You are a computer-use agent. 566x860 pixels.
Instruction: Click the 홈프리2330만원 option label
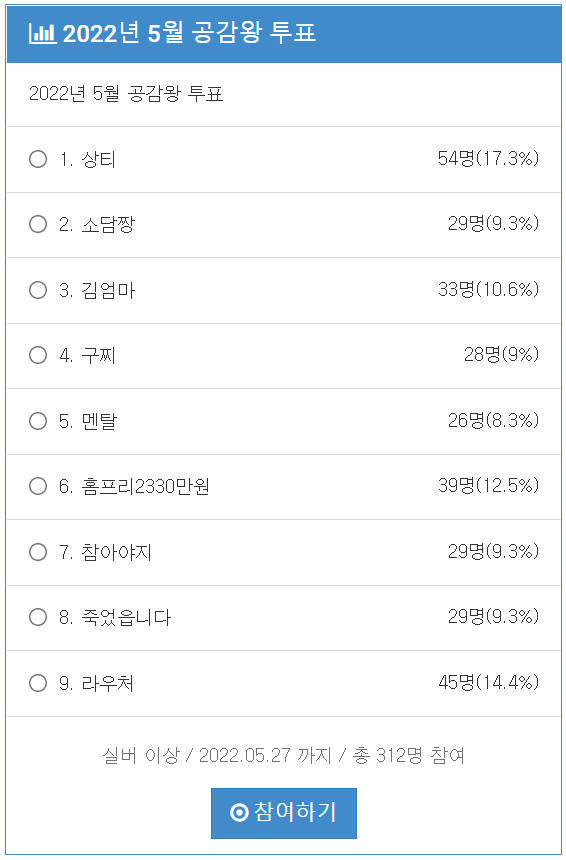145,486
